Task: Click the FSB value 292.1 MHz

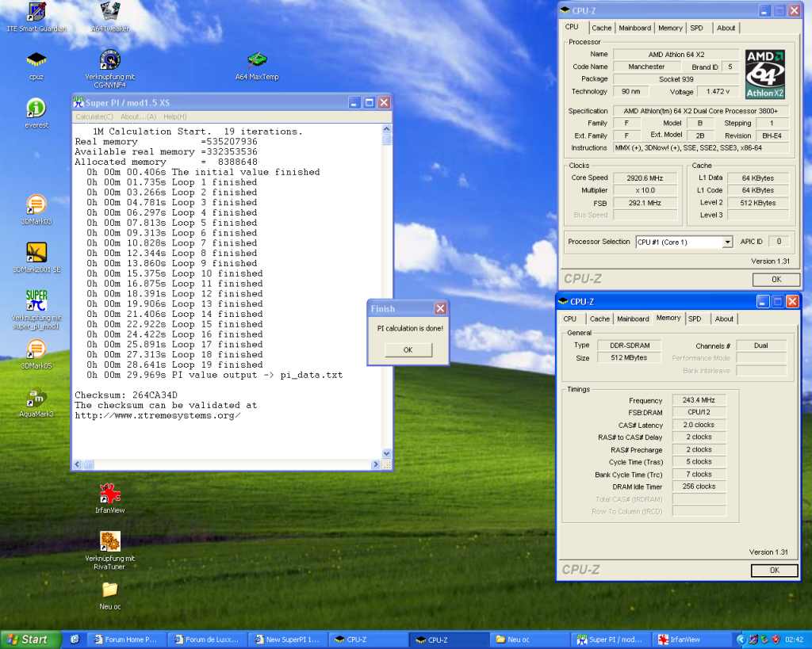Action: [x=645, y=203]
